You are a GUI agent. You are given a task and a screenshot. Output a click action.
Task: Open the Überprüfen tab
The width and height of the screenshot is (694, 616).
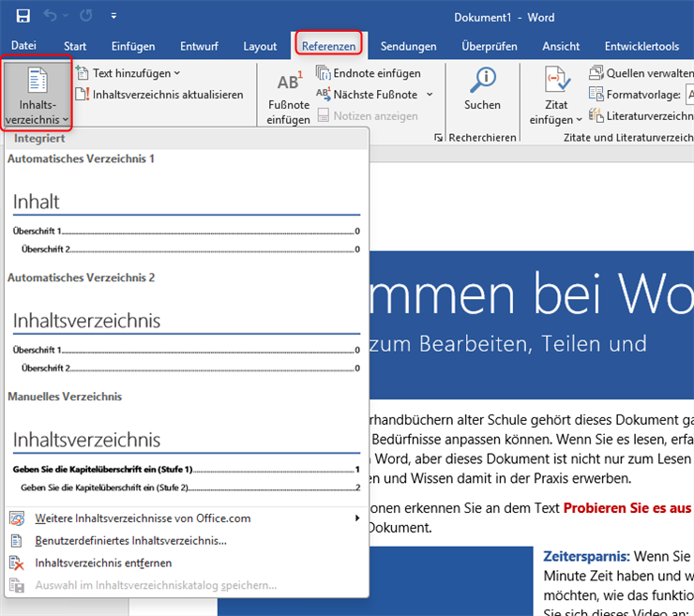point(490,46)
